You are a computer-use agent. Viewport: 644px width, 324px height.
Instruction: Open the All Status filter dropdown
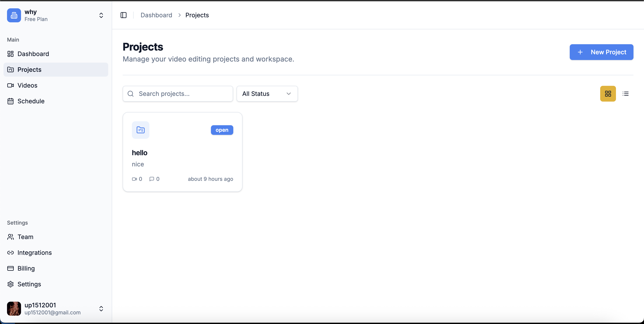tap(267, 94)
